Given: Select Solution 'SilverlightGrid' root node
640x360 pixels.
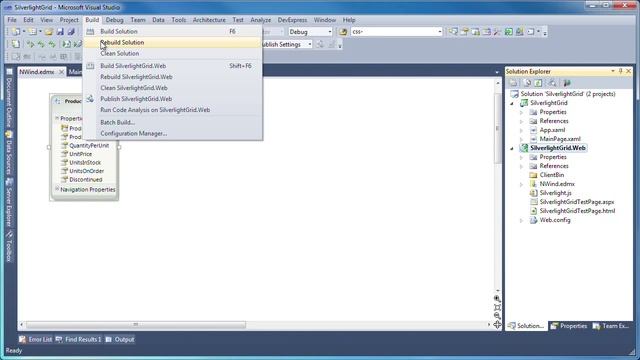Looking at the screenshot, I should [x=567, y=94].
